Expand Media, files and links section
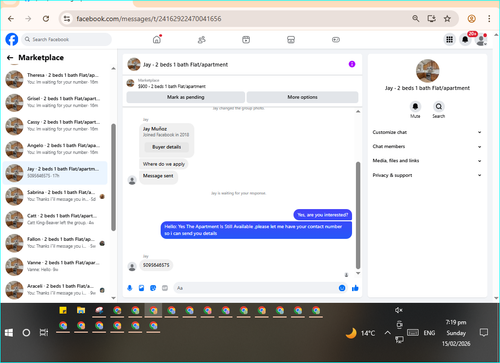500x363 pixels. (427, 161)
